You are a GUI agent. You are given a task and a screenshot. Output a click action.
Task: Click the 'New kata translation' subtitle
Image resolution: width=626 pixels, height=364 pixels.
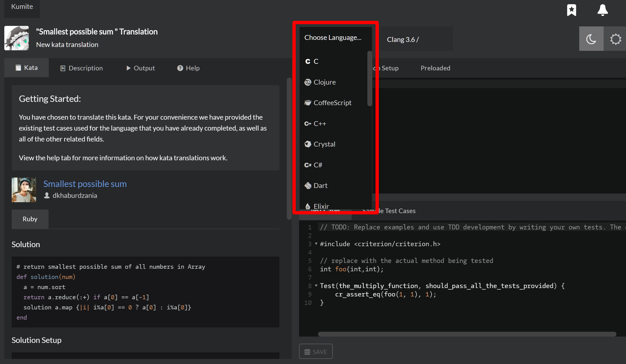tap(67, 44)
